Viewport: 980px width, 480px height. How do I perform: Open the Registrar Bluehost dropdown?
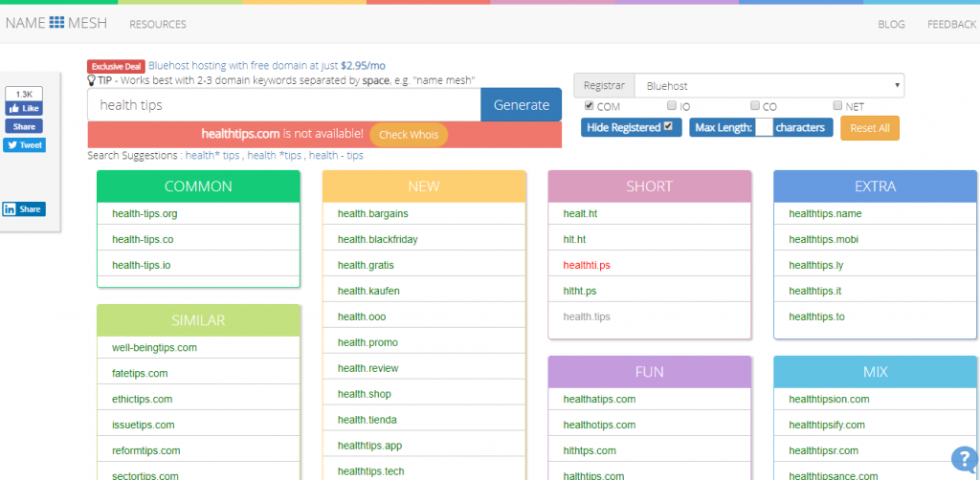[x=768, y=85]
